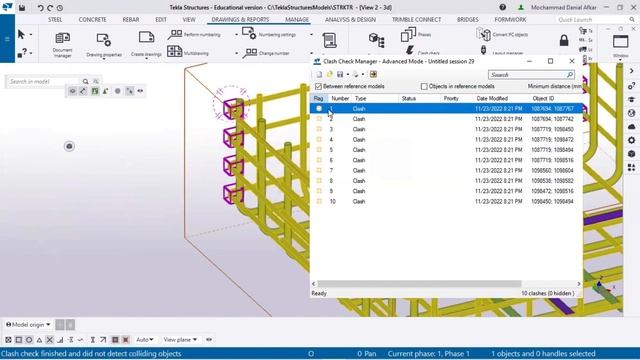The image size is (640, 360).
Task: Click the yellow clash-check run icon
Action: click(373, 74)
